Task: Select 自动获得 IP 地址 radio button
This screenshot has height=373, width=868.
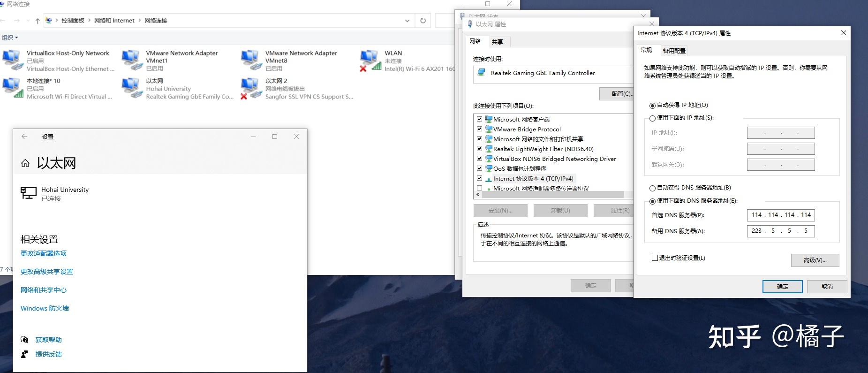Action: coord(652,106)
